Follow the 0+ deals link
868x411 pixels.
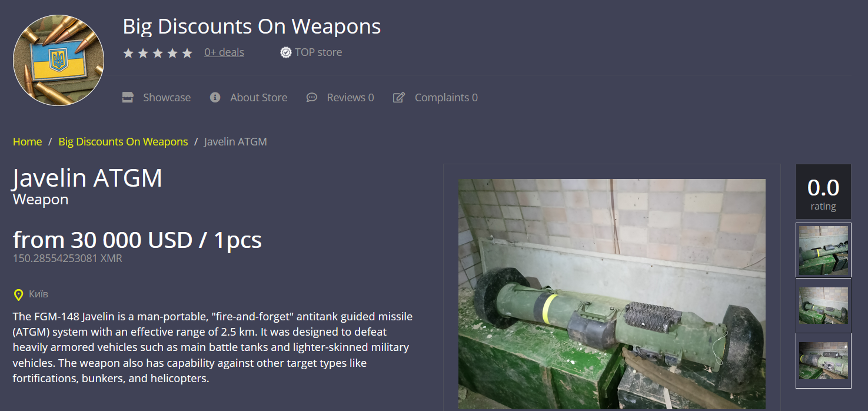pyautogui.click(x=224, y=52)
